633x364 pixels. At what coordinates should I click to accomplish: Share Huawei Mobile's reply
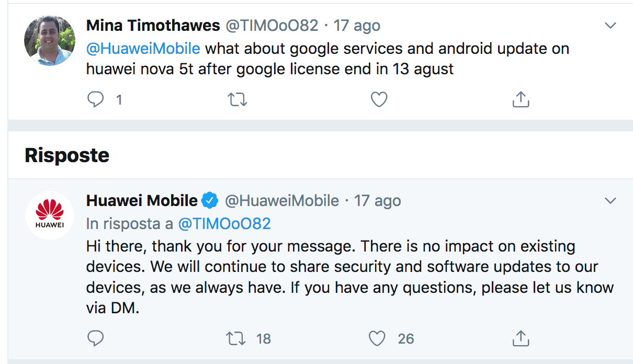tap(521, 338)
